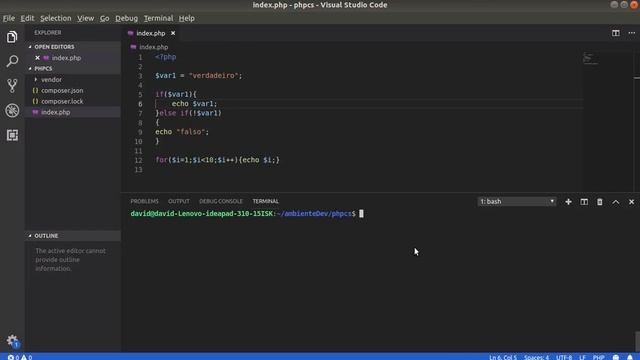This screenshot has width=640, height=360.
Task: Close the index.php editor tab
Action: [173, 33]
